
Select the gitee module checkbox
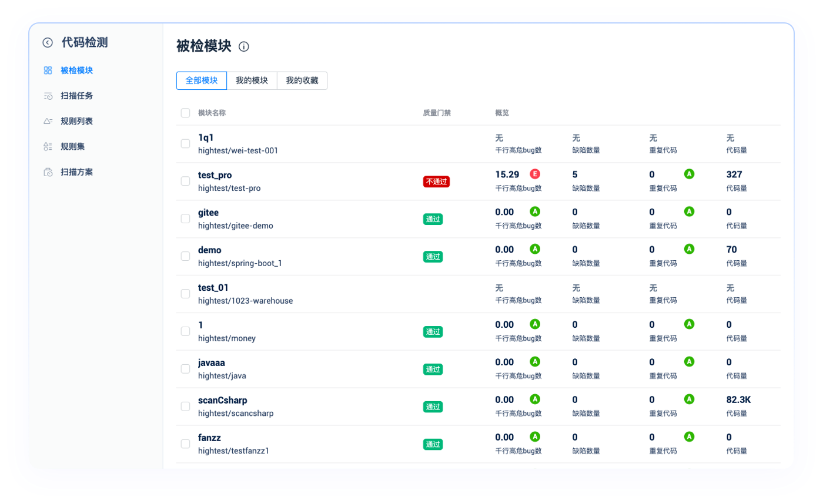tap(185, 219)
